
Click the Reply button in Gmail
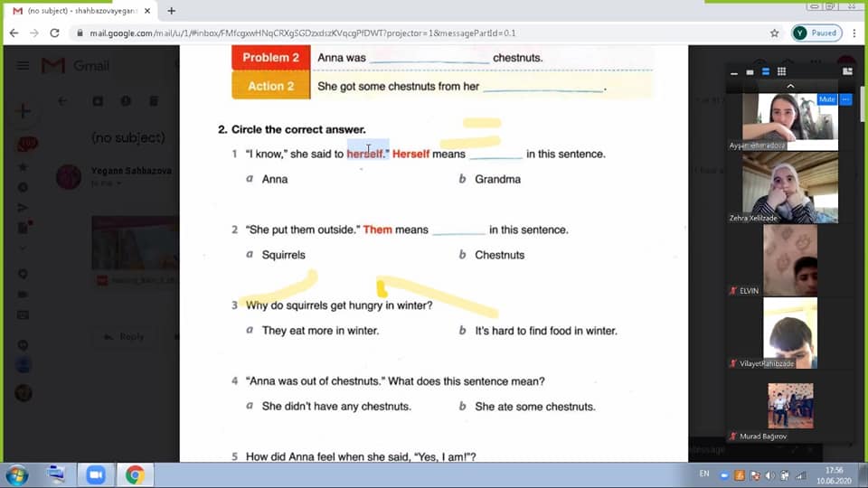pyautogui.click(x=125, y=336)
